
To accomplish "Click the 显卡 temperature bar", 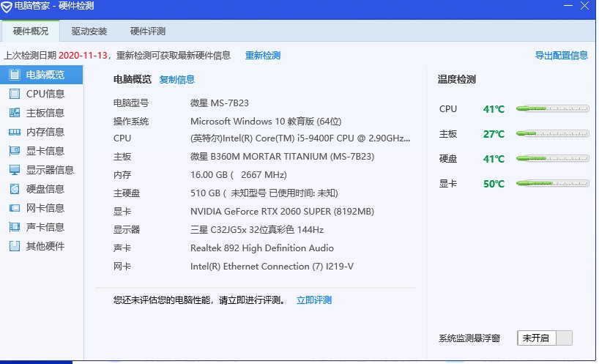I will (552, 184).
